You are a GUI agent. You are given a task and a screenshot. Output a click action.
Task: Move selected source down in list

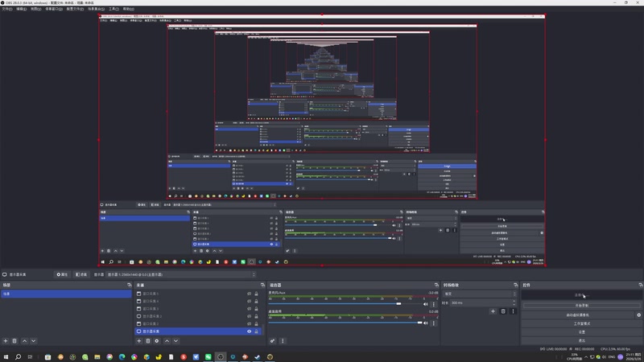click(x=175, y=340)
